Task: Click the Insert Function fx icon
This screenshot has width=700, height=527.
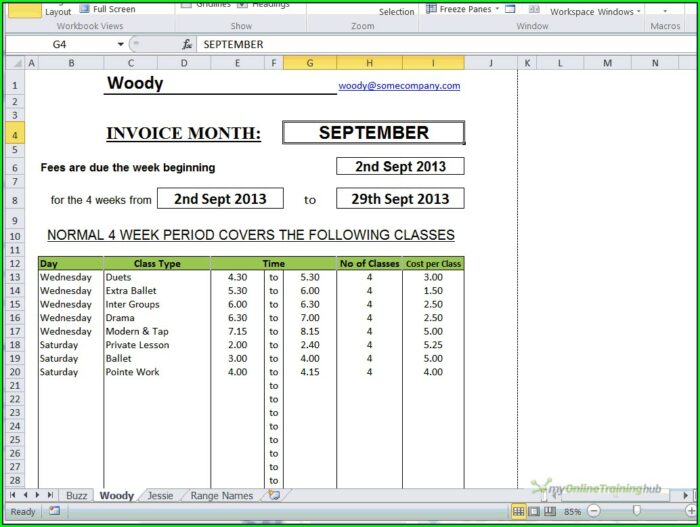Action: 187,44
